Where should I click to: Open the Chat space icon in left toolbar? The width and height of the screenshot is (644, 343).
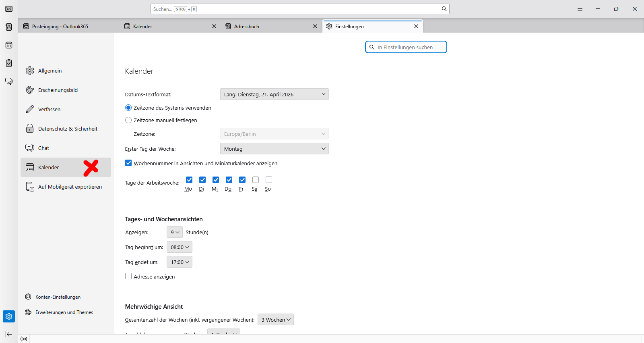pos(9,81)
